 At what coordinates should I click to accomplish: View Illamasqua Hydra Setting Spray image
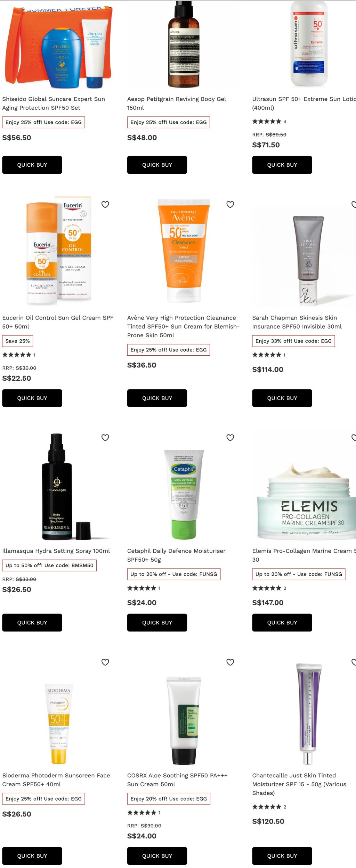57,487
